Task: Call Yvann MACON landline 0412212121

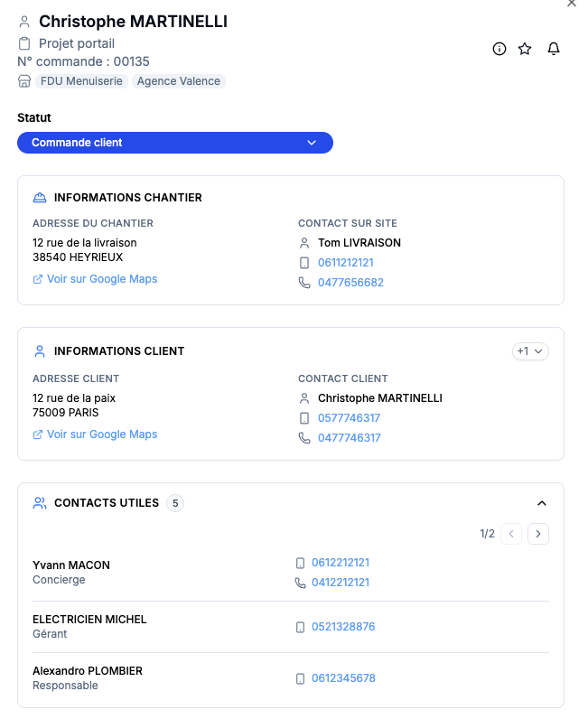Action: pos(341,583)
